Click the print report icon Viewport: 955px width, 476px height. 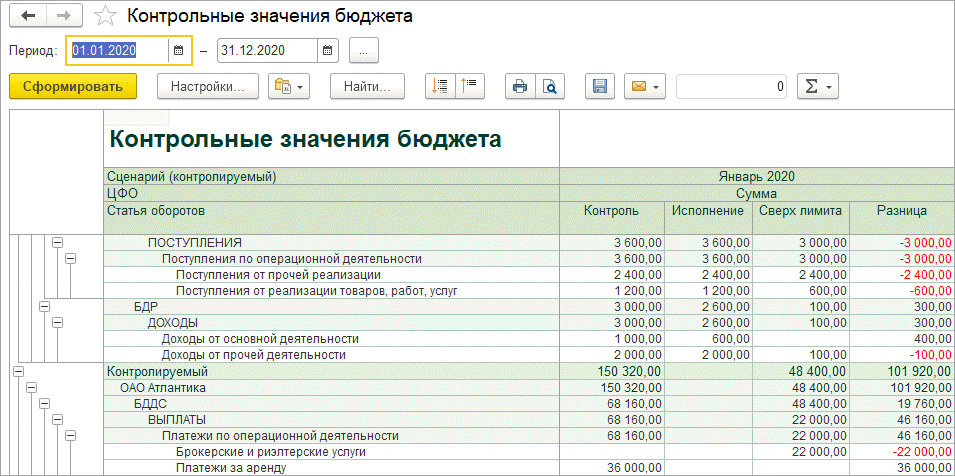click(519, 87)
